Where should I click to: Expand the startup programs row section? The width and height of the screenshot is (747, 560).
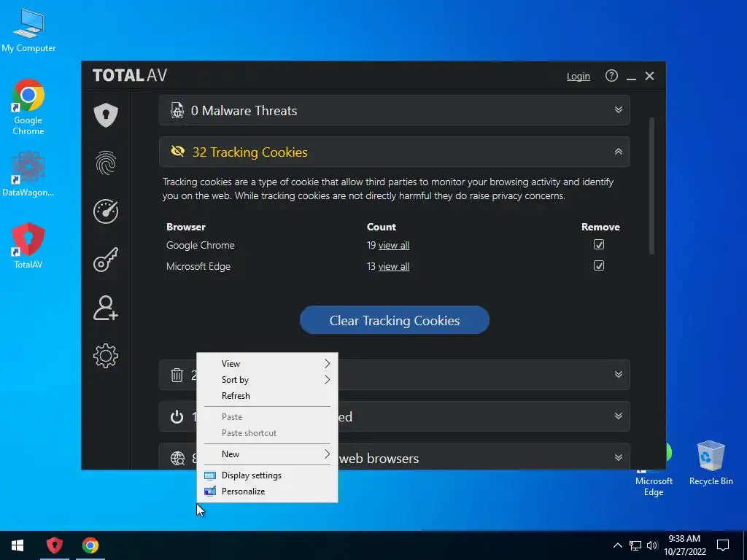coord(619,416)
